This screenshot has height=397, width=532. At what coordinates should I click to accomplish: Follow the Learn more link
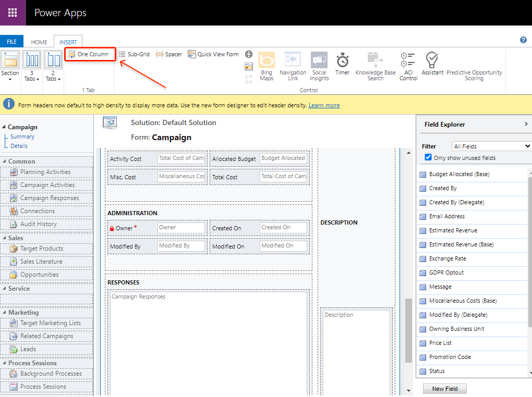point(324,105)
